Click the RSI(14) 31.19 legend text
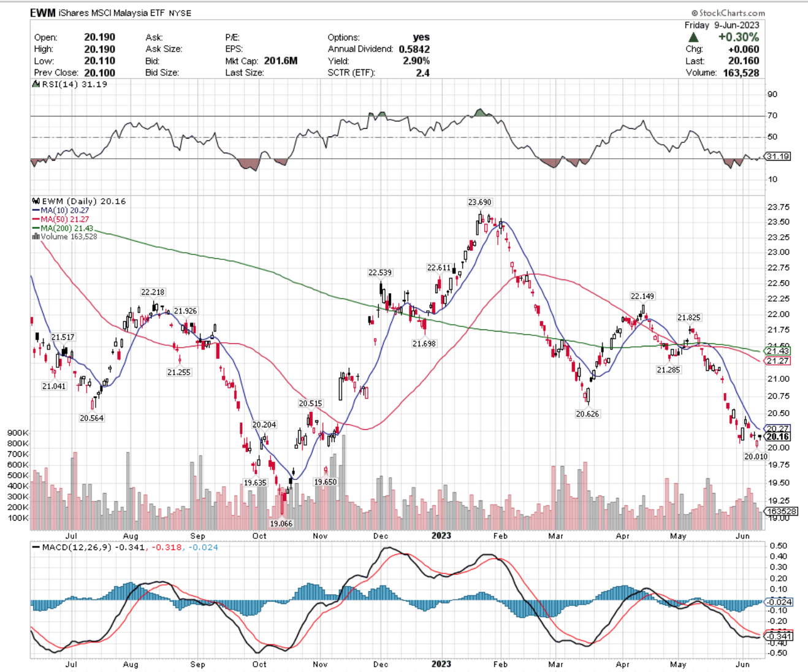The width and height of the screenshot is (808, 672). click(x=74, y=84)
